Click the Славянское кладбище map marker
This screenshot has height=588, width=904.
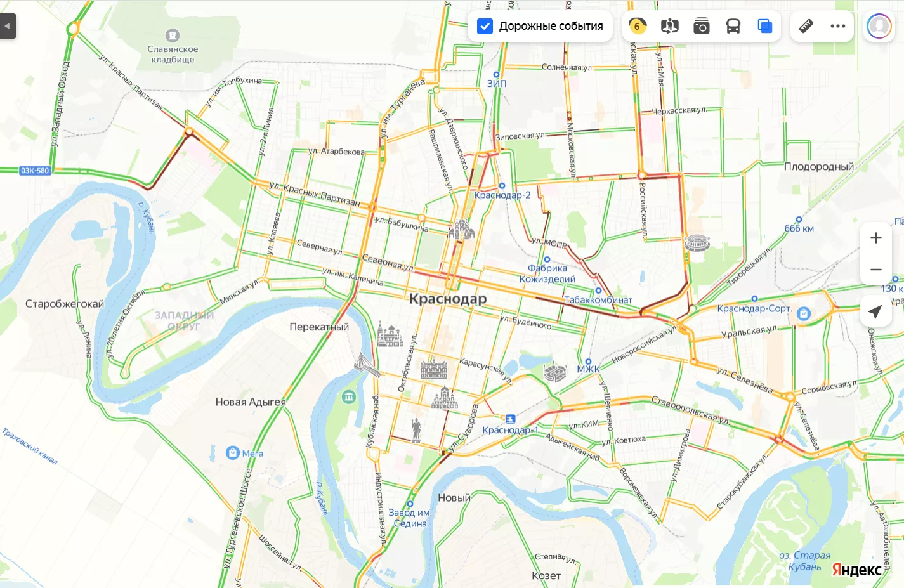coord(173,36)
